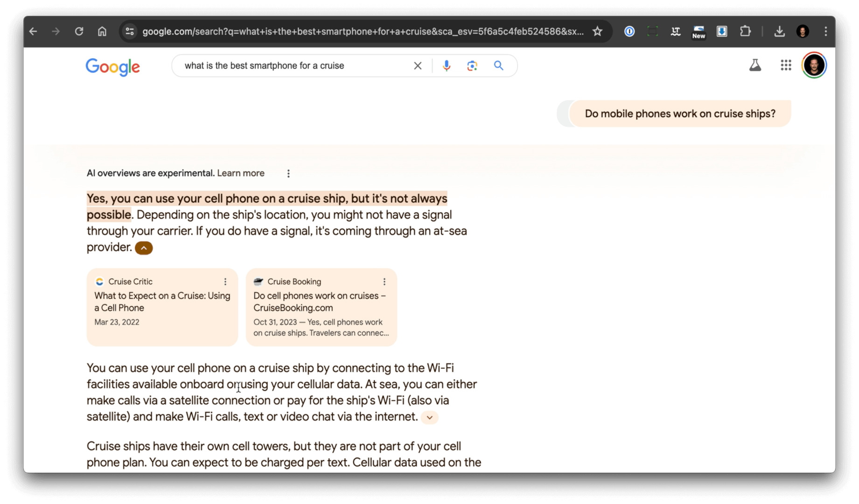Click the Google logo
The width and height of the screenshot is (859, 504).
tap(112, 67)
